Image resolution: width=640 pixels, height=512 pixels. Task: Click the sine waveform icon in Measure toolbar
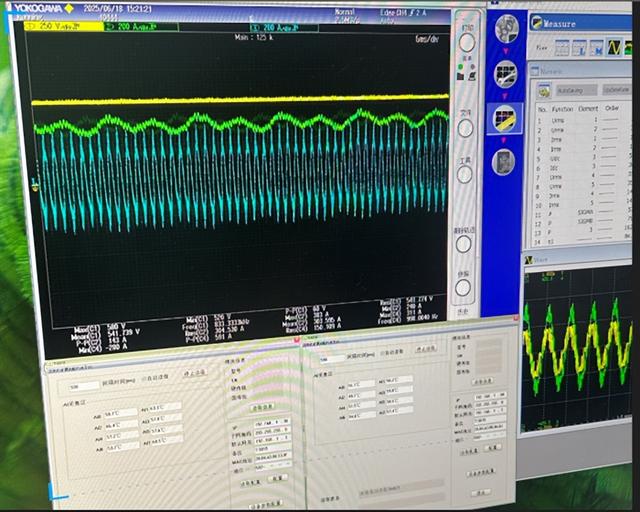pyautogui.click(x=616, y=47)
